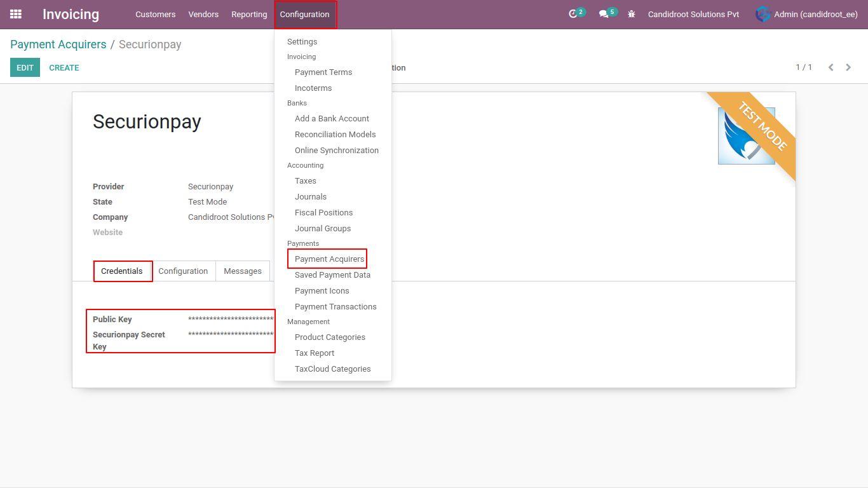868x488 pixels.
Task: Switch to the Configuration tab in form
Action: tap(183, 271)
